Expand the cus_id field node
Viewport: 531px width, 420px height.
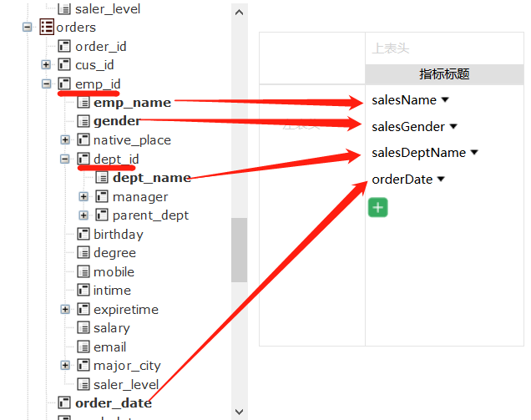(x=46, y=64)
